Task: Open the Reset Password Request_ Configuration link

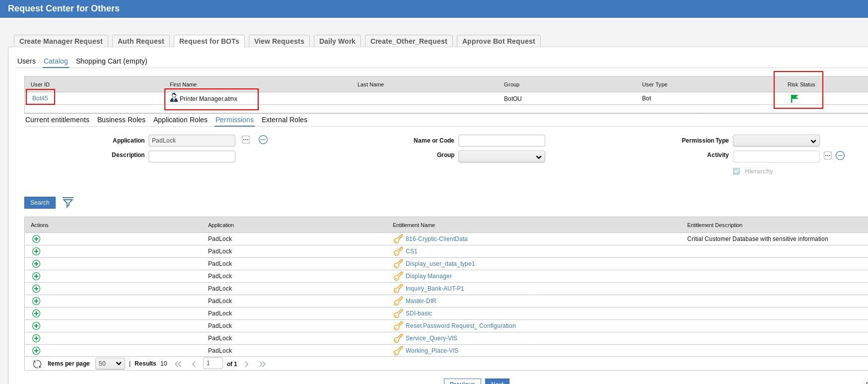Action: pos(461,326)
